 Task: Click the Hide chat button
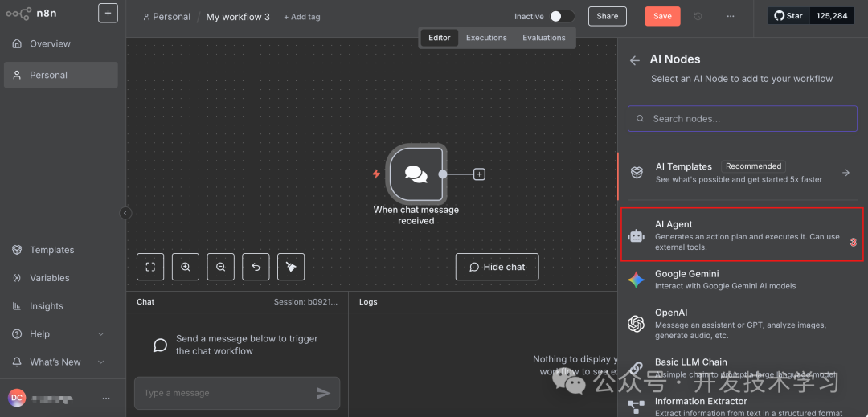point(497,267)
